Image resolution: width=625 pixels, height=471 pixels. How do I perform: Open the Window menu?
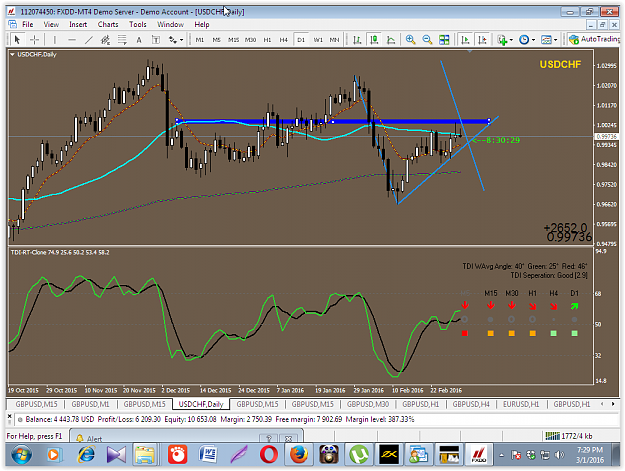click(x=170, y=24)
